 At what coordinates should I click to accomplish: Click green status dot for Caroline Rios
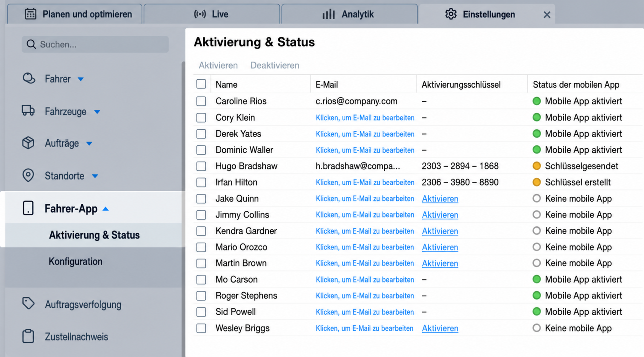[536, 101]
